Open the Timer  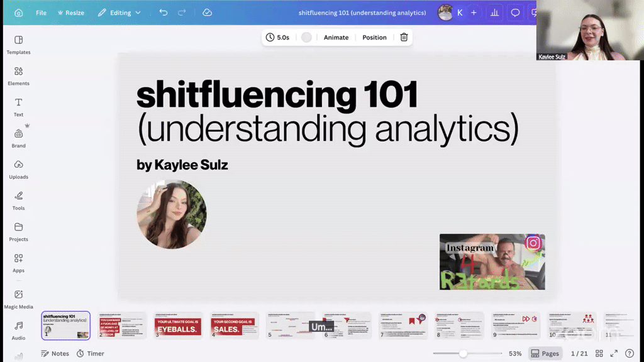coord(91,353)
